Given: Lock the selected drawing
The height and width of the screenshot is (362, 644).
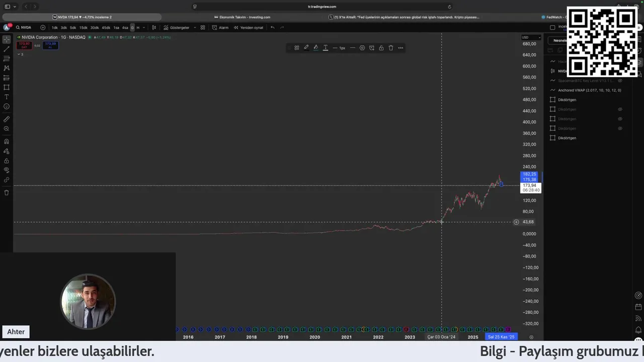Looking at the screenshot, I should pyautogui.click(x=381, y=48).
